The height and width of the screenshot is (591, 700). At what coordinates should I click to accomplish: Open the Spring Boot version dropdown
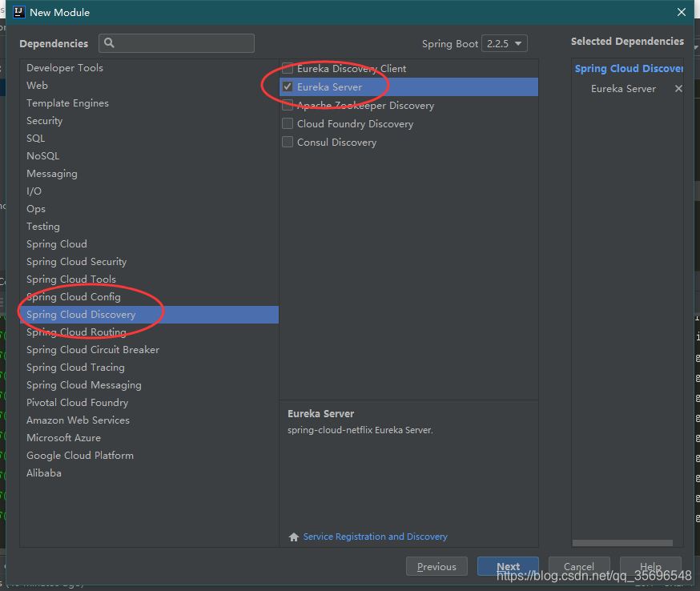point(505,43)
